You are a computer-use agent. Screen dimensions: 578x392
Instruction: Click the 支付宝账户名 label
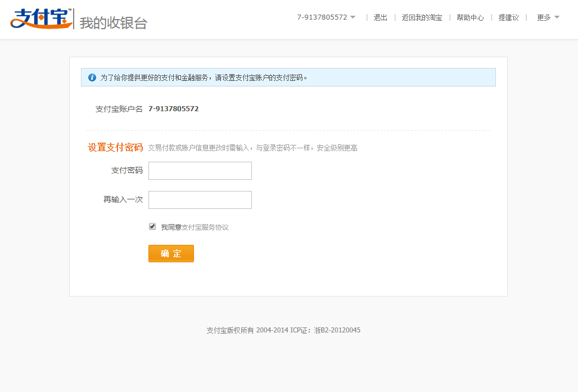coord(119,109)
